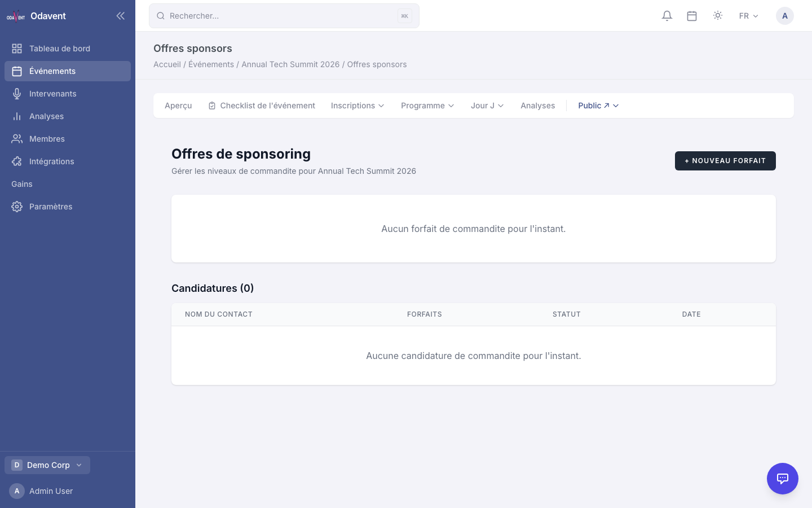This screenshot has width=812, height=508.
Task: Expand Inscriptions dropdown
Action: coord(358,106)
